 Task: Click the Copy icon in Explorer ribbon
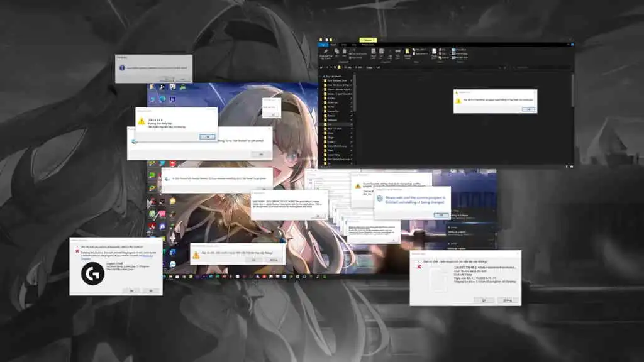(x=337, y=53)
